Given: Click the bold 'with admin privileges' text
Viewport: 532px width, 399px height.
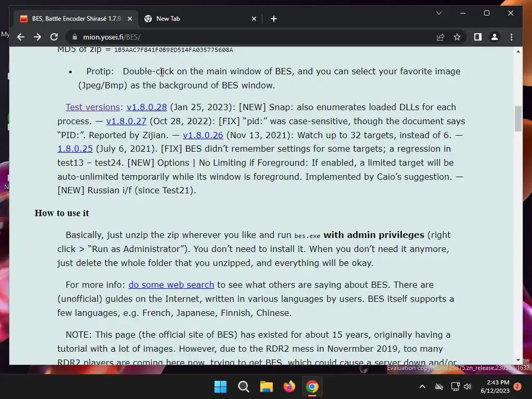Looking at the screenshot, I should point(374,235).
